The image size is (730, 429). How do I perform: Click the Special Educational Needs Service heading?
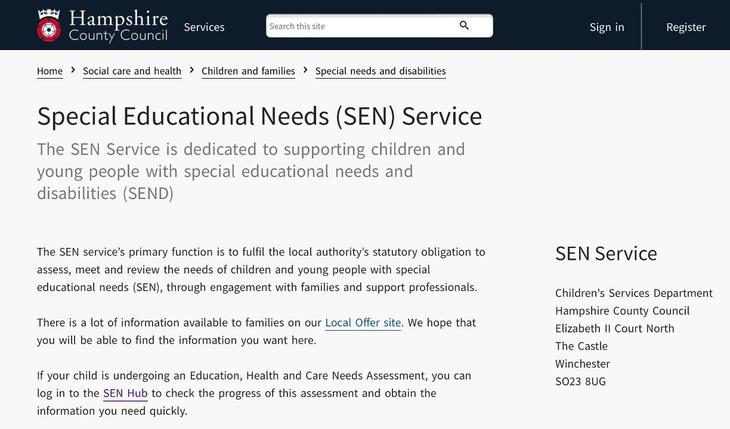[x=259, y=116]
